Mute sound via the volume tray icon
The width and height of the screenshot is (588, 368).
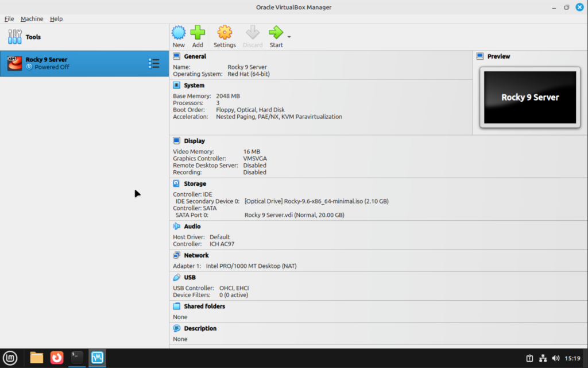(x=556, y=357)
